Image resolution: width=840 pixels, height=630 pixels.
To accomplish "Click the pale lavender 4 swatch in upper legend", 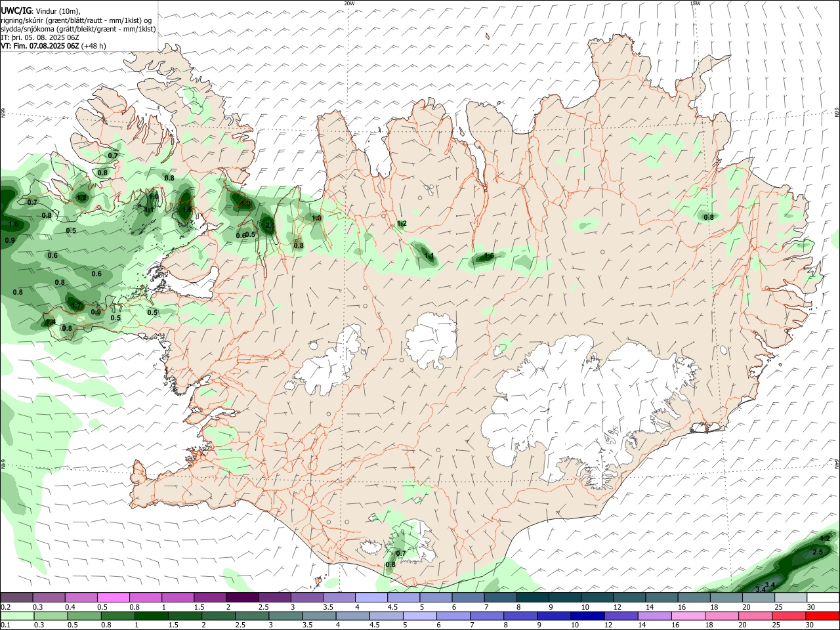I will coord(371,597).
